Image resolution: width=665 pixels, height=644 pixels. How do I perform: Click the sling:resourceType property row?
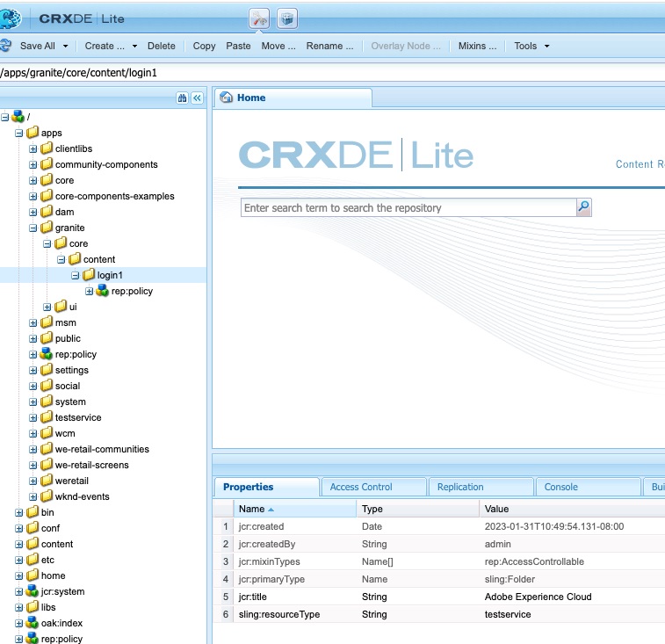(438, 614)
